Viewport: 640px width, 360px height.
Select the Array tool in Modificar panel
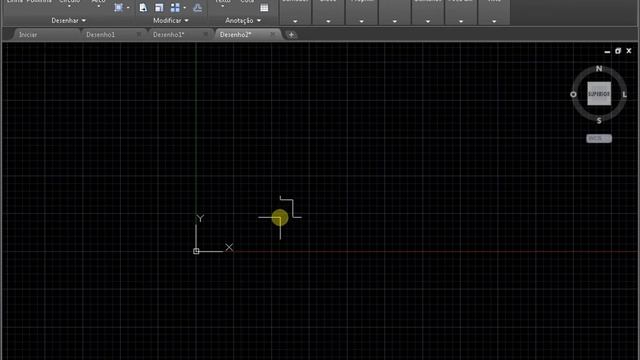(175, 8)
